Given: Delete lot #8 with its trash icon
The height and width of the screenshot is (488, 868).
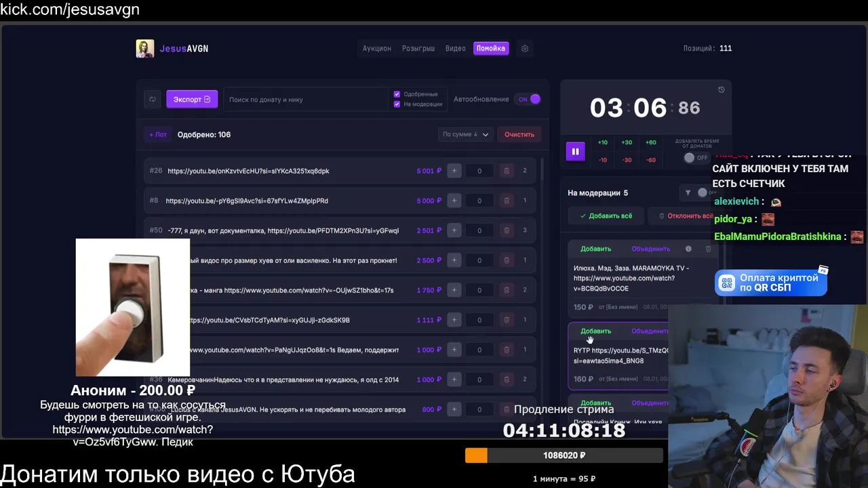Looking at the screenshot, I should [506, 201].
